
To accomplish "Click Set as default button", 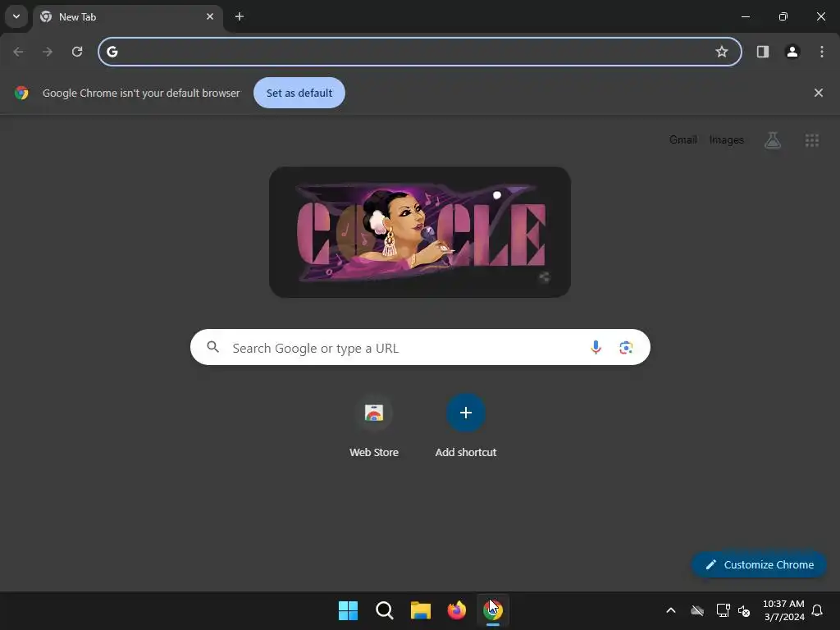I will point(299,93).
